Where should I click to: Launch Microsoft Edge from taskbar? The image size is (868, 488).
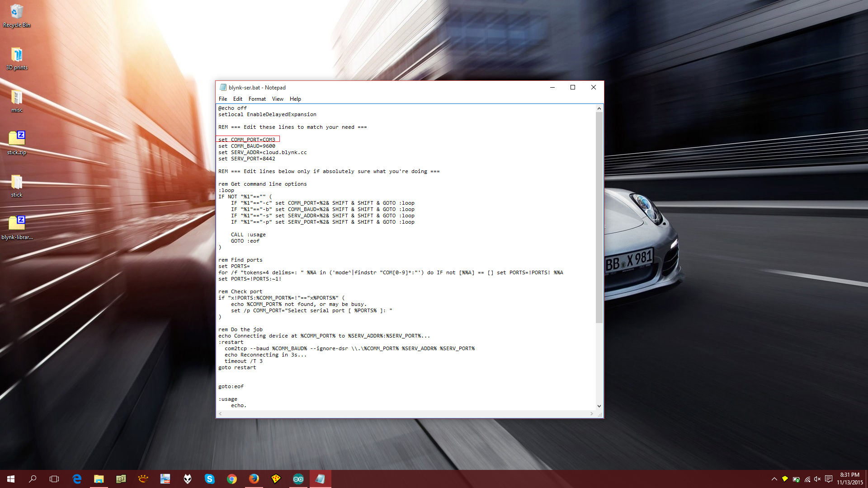(x=77, y=479)
